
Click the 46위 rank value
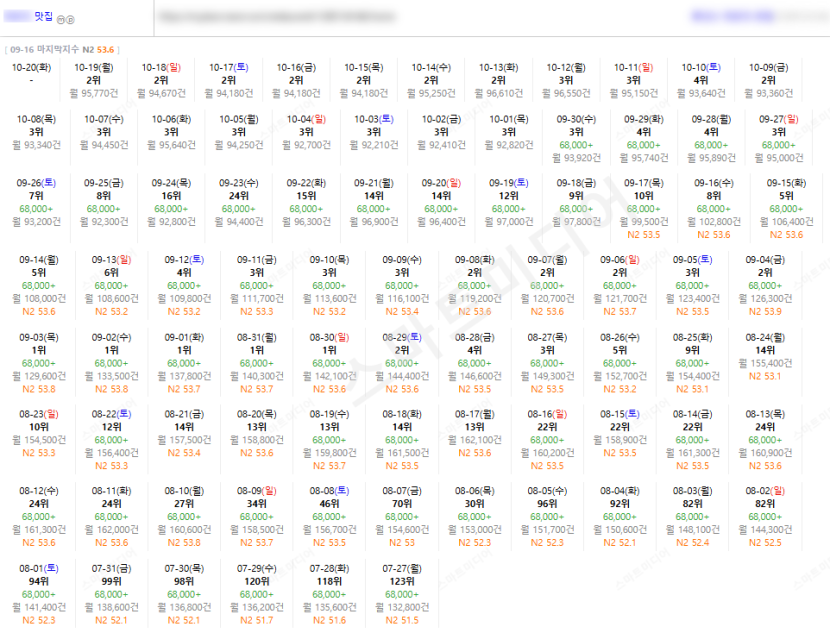tap(329, 504)
